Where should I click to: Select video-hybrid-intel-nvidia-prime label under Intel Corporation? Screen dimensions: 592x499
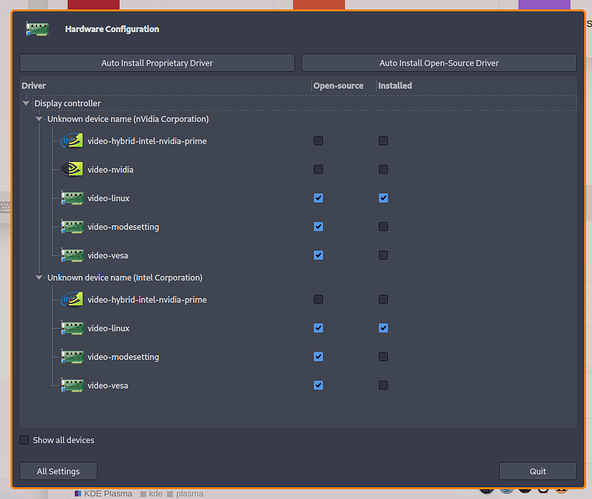pyautogui.click(x=147, y=300)
